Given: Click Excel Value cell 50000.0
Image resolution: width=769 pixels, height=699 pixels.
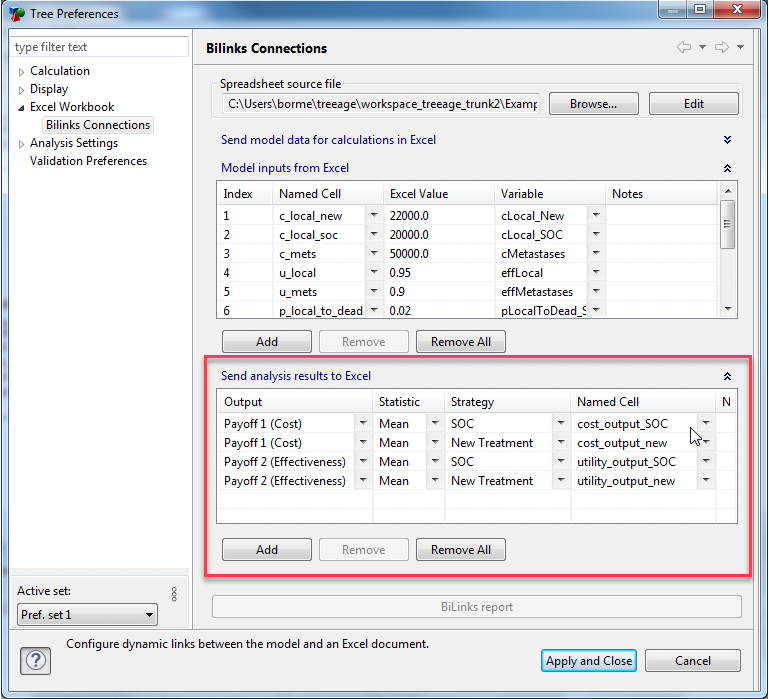Looking at the screenshot, I should click(438, 254).
